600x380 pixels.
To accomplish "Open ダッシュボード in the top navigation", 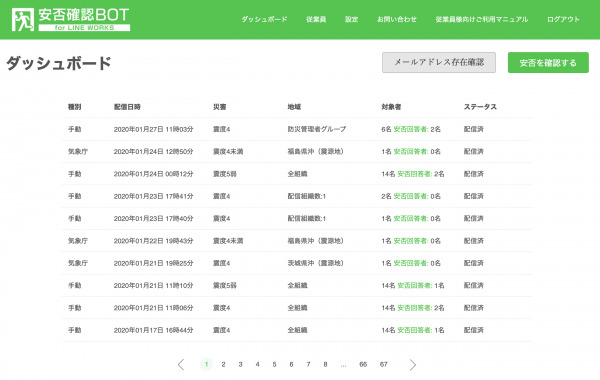I will (x=264, y=19).
